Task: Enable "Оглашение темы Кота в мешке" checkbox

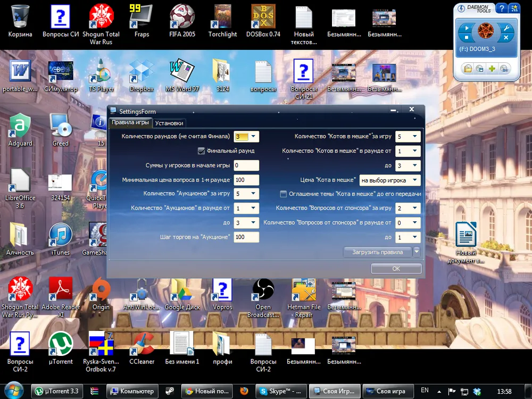Action: [284, 194]
